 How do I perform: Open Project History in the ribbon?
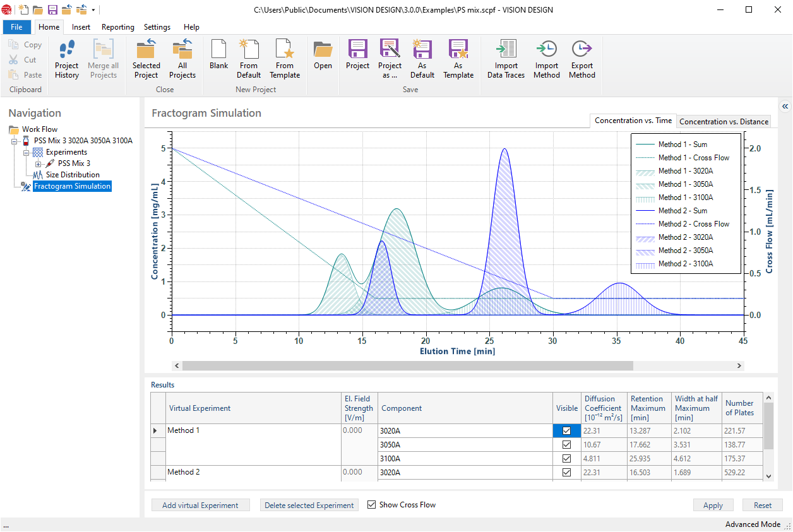click(66, 59)
